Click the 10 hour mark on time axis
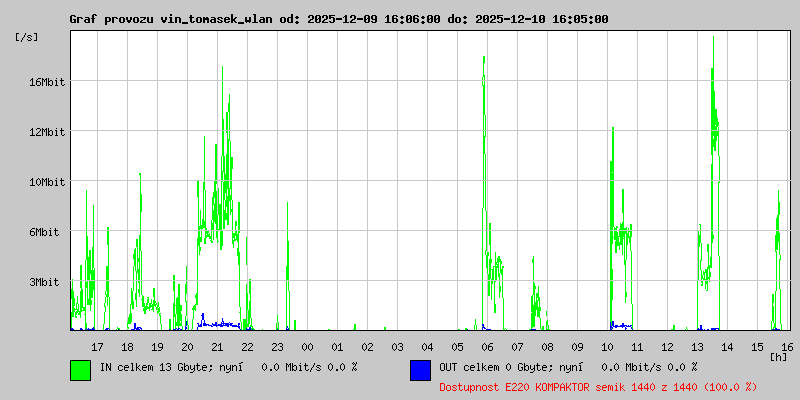 [x=607, y=347]
